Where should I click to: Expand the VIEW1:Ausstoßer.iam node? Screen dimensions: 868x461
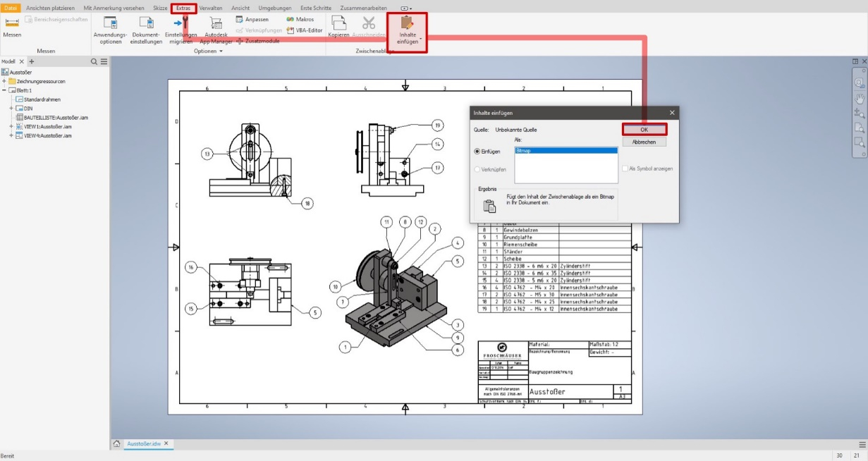[11, 126]
